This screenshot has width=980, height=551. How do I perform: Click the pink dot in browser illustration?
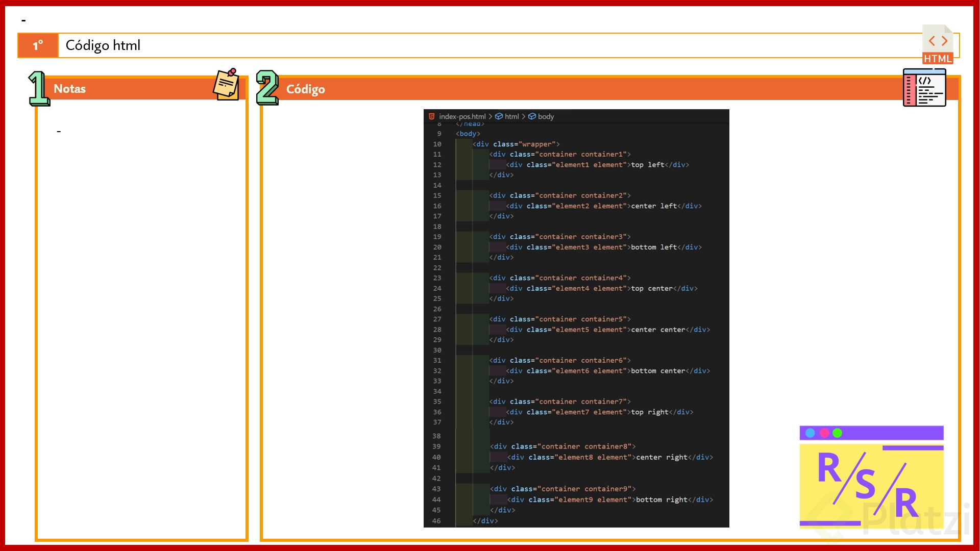click(824, 433)
